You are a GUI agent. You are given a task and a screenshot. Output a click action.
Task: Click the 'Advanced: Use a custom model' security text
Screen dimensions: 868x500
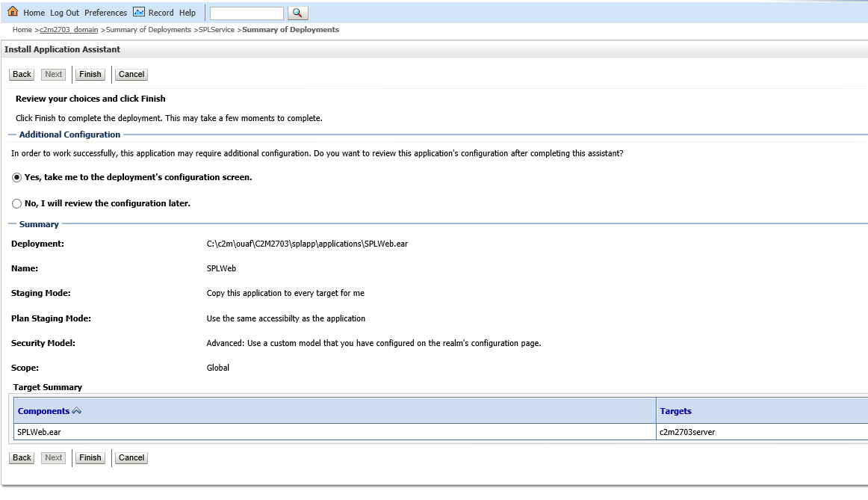pos(373,343)
